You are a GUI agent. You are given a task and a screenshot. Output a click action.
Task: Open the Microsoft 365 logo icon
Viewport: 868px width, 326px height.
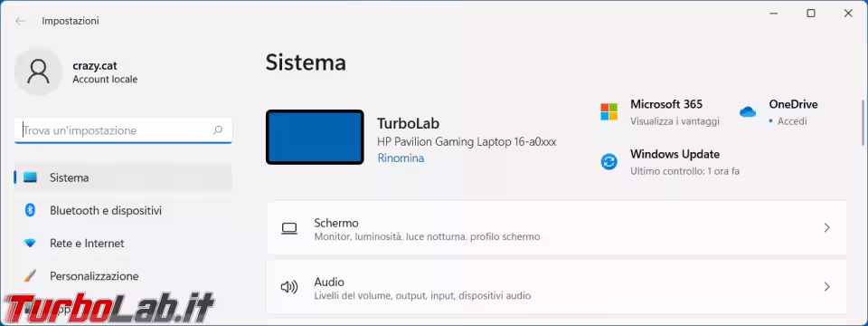(x=609, y=111)
